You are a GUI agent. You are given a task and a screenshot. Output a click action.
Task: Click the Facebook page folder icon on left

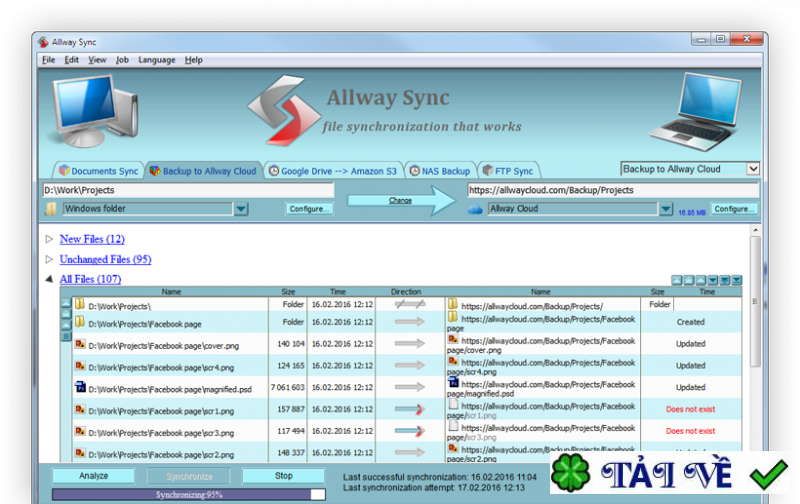coord(80,322)
